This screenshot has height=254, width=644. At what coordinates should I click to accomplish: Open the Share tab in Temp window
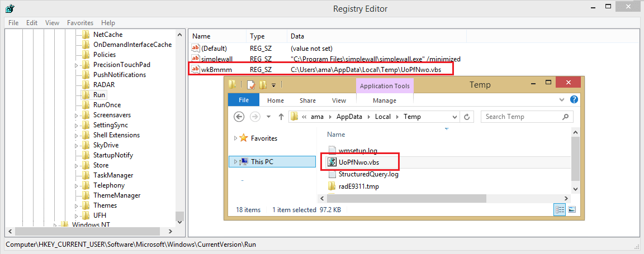[307, 100]
